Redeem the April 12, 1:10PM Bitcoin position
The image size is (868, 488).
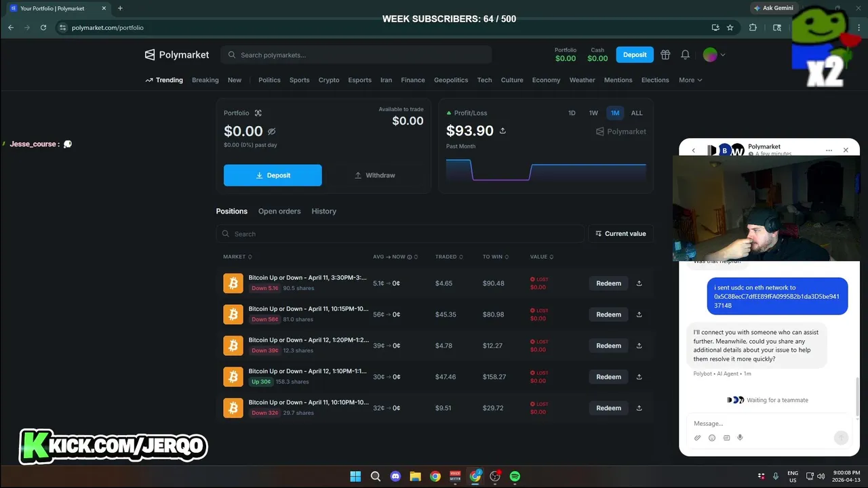[x=608, y=377]
